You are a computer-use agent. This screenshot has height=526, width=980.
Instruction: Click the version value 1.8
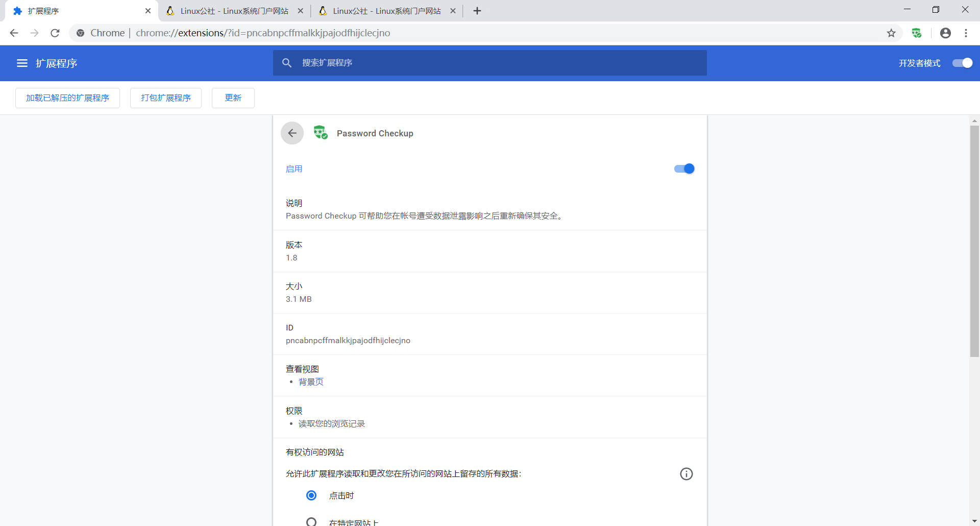tap(291, 258)
